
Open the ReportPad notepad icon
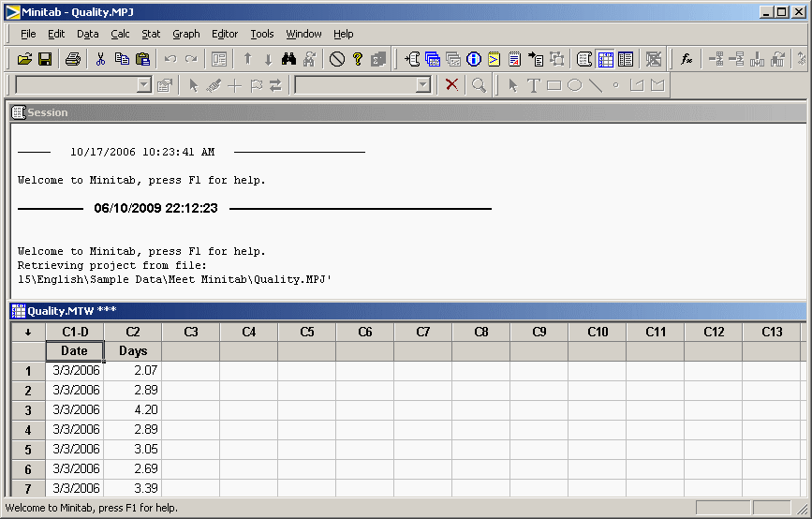(x=515, y=59)
